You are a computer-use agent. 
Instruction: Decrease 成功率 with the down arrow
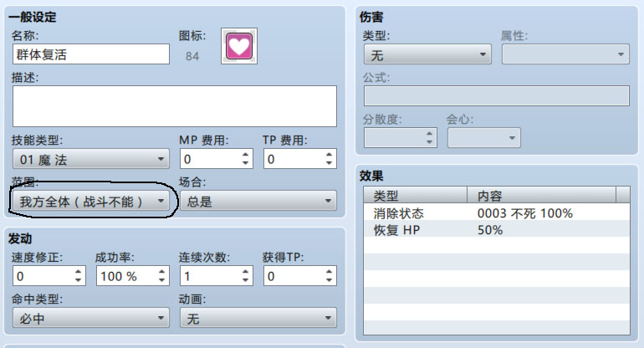pyautogui.click(x=161, y=280)
